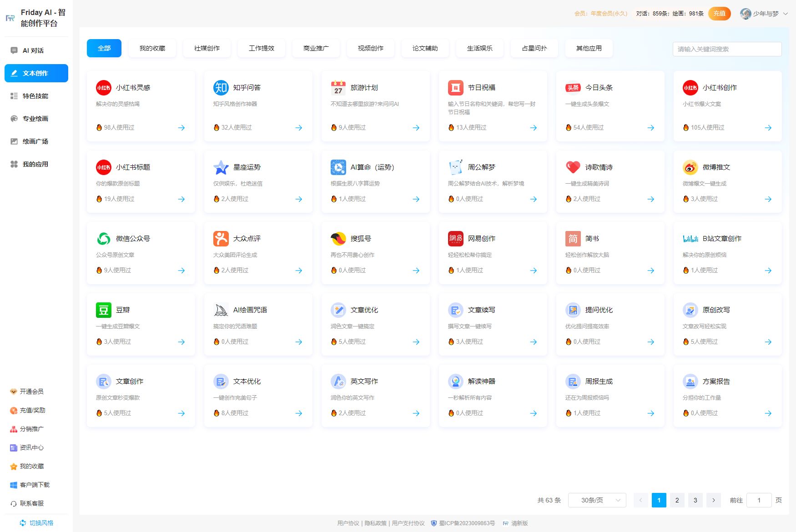The width and height of the screenshot is (796, 532).
Task: Open the 30条/页 page size dropdown
Action: coord(597,500)
